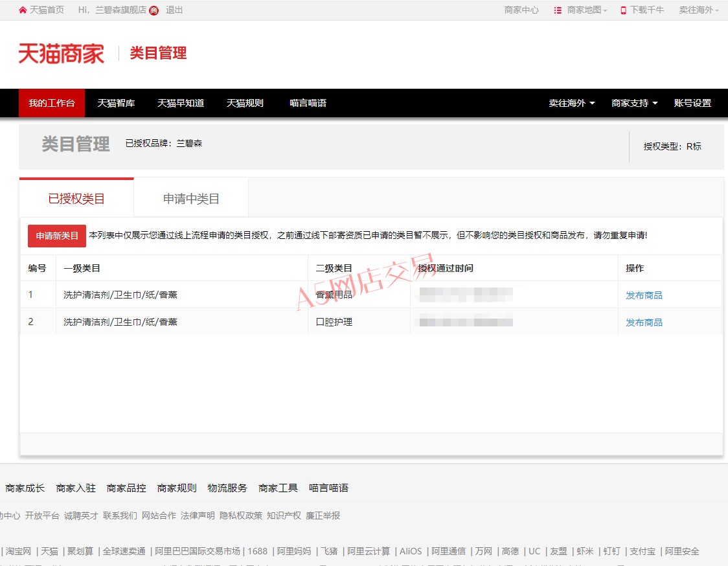
Task: Click footer link 商家规则
Action: (177, 488)
